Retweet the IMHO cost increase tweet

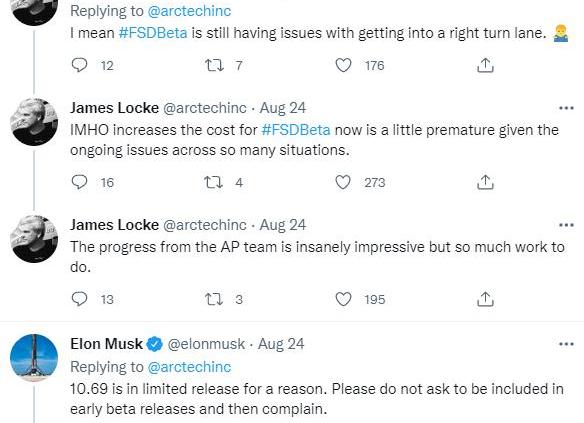[x=214, y=182]
